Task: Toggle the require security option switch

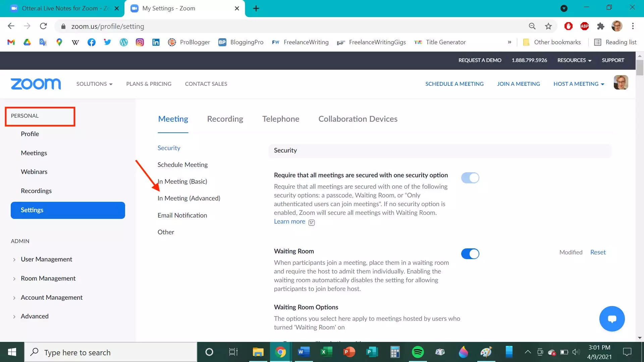Action: [470, 178]
